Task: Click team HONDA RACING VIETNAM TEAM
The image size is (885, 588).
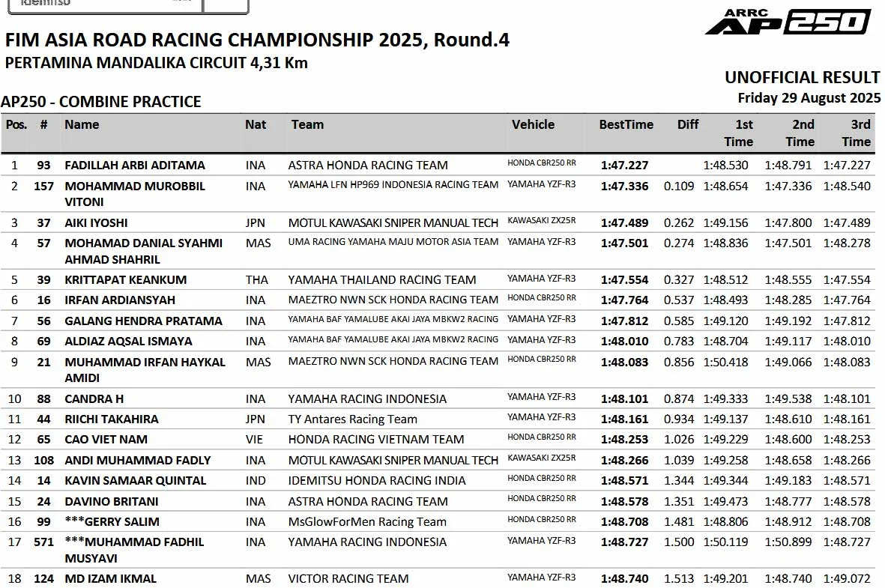Action: (x=376, y=440)
